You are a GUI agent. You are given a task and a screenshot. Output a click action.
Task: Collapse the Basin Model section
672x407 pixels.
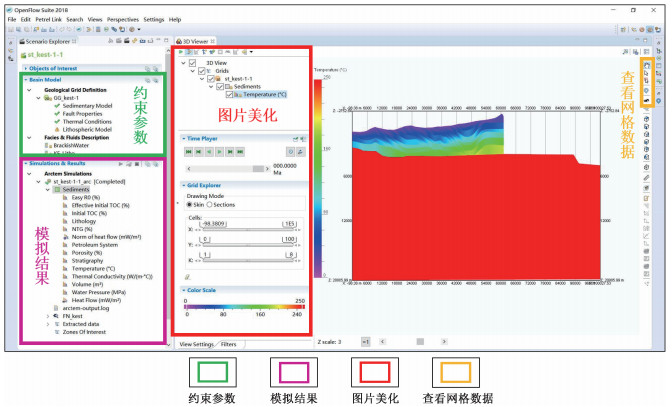pos(25,80)
